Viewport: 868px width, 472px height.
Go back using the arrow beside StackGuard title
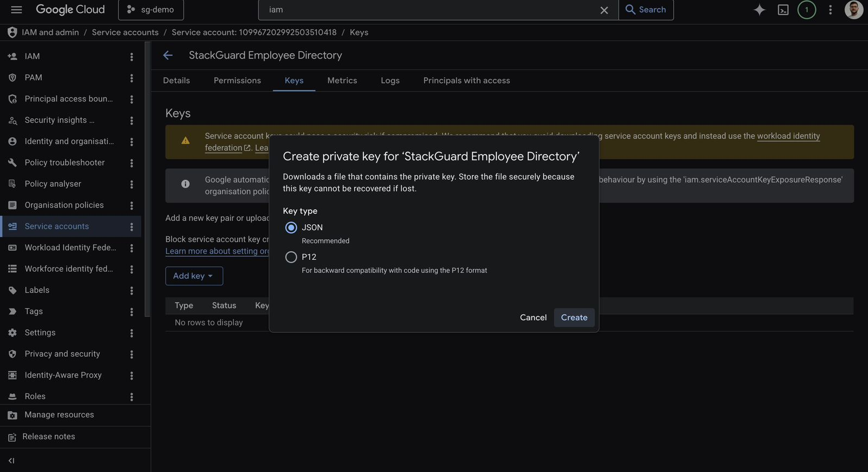pyautogui.click(x=168, y=55)
